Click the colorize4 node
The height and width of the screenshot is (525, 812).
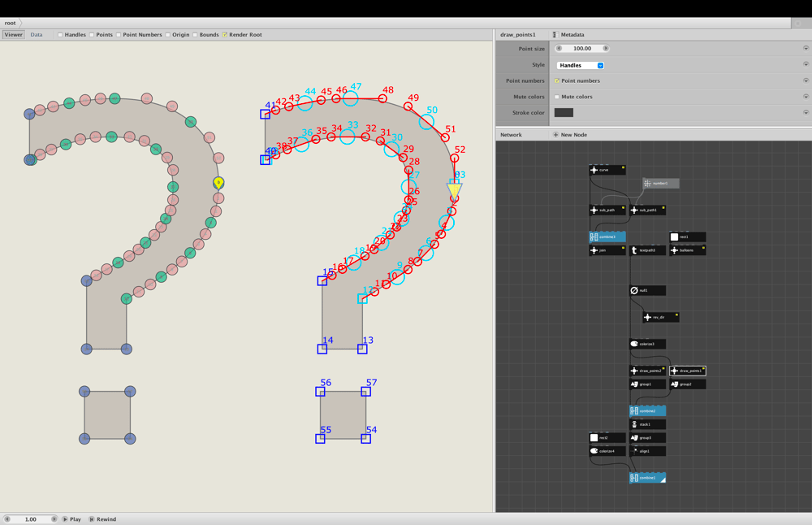pos(607,451)
